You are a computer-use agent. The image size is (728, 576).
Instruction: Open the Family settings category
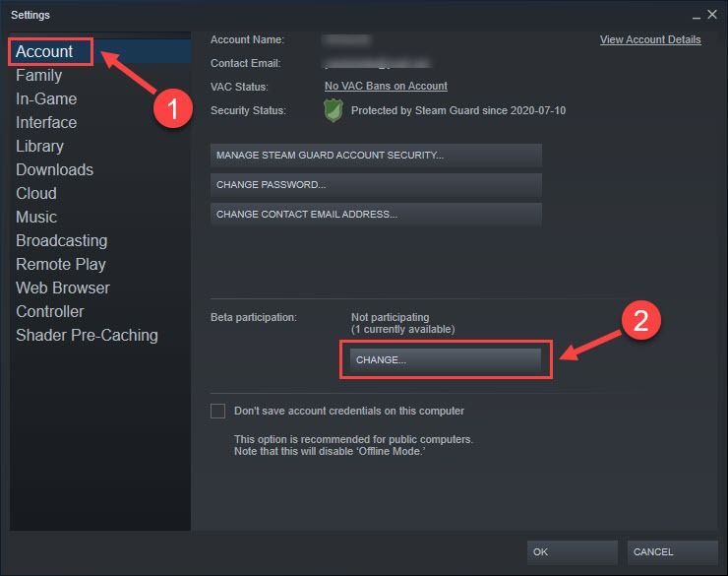(x=38, y=75)
